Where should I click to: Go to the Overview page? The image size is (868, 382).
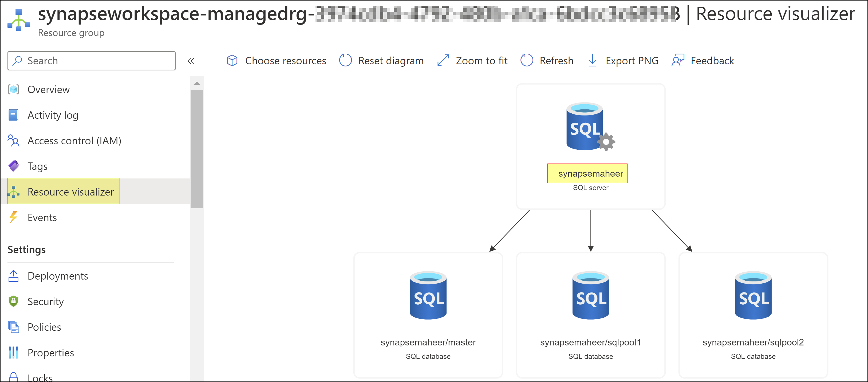[48, 89]
